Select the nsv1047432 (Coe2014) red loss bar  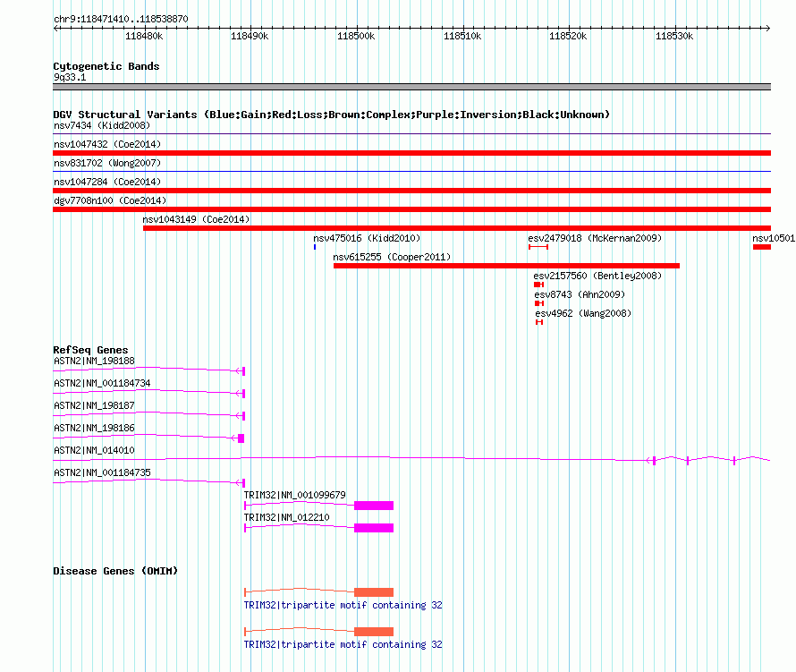coord(411,153)
